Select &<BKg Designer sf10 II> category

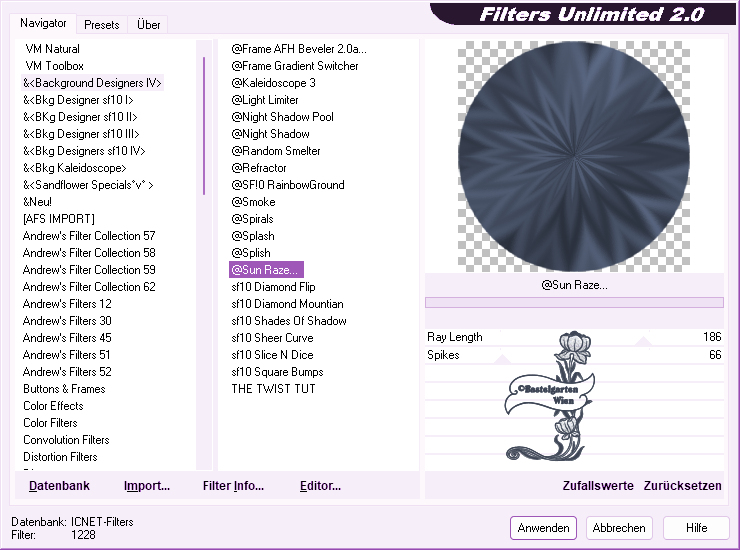pos(80,117)
